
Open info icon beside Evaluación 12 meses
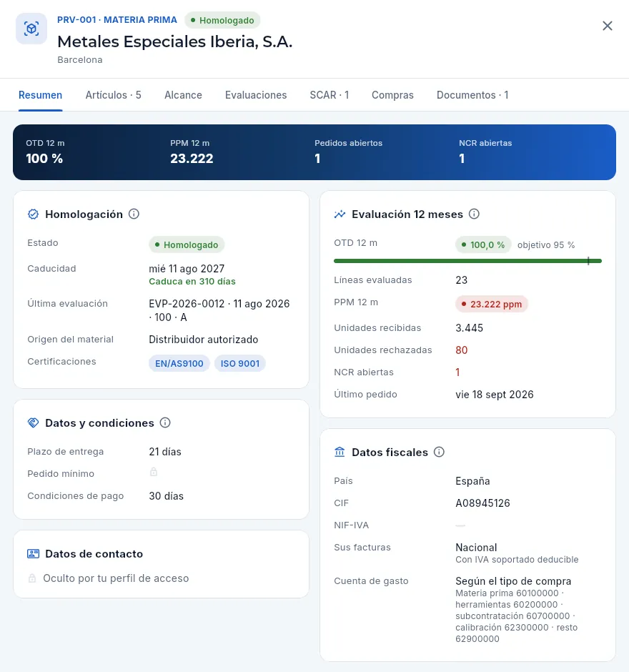coord(474,214)
